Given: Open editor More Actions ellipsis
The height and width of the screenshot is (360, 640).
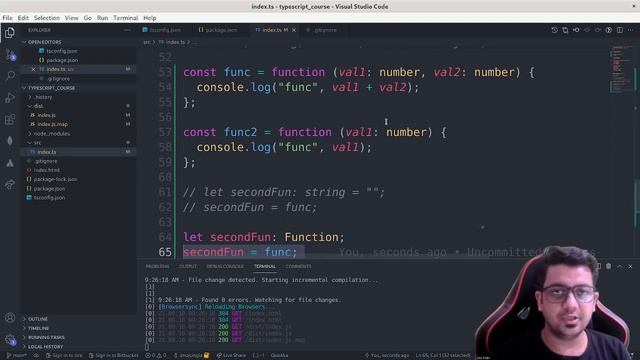Looking at the screenshot, I should pos(631,30).
